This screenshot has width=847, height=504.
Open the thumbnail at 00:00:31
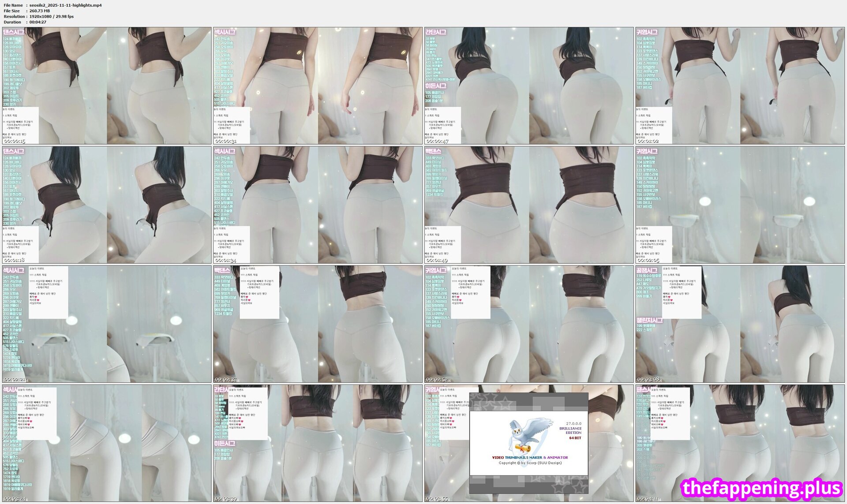point(318,86)
